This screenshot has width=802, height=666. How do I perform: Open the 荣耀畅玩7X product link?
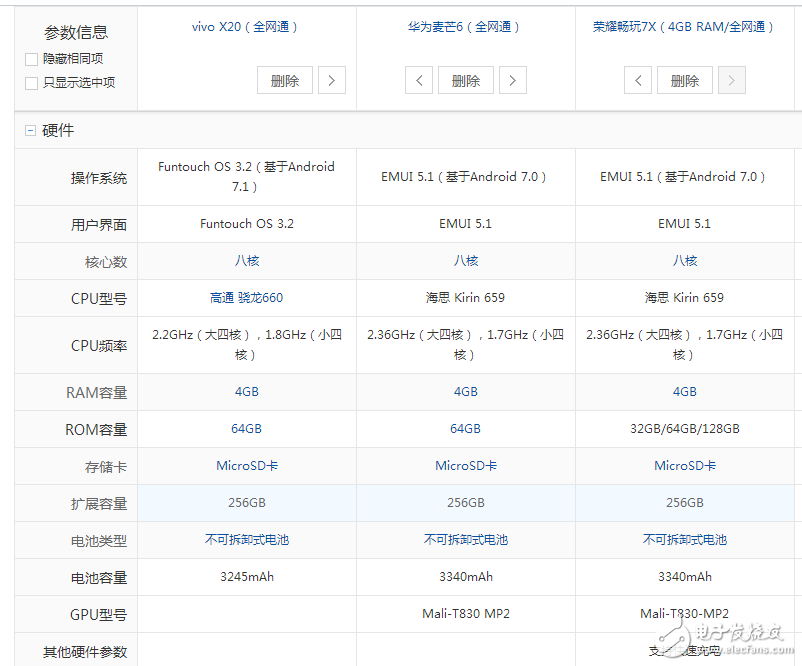click(684, 27)
